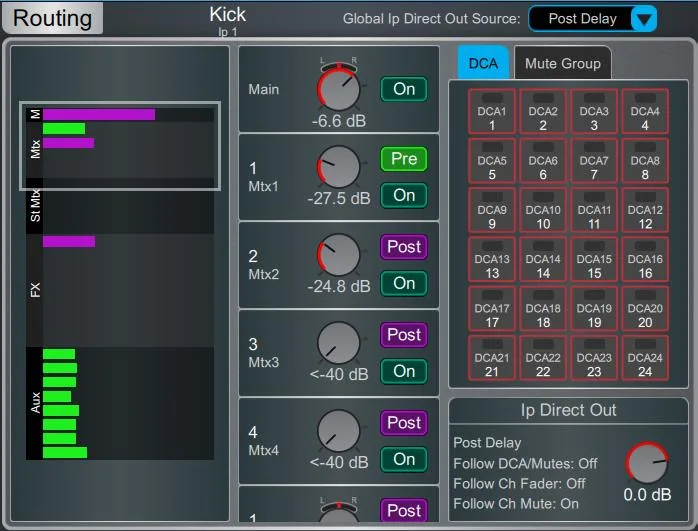Click the Main level knob at -6.6 dB
The image size is (698, 531).
pos(339,89)
